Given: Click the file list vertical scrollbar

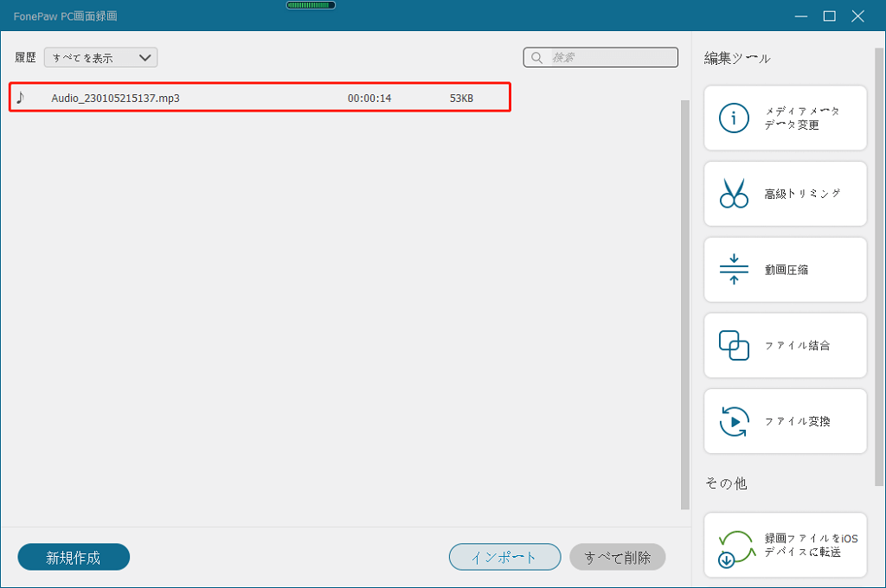Looking at the screenshot, I should [685, 305].
